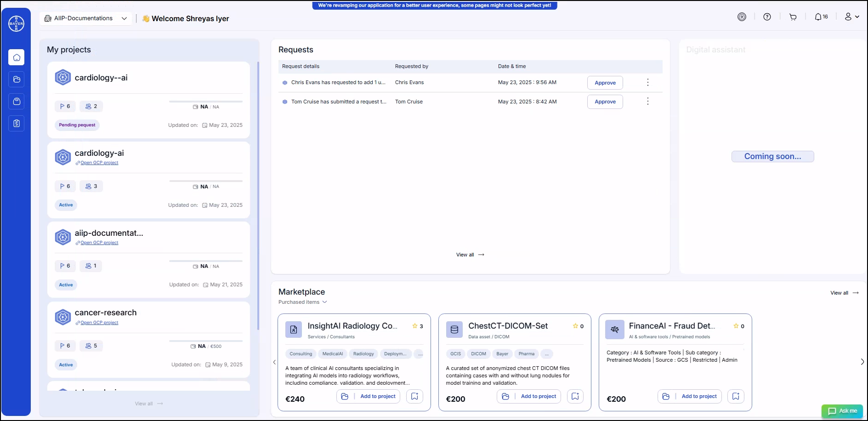Approve the Chris Evans request
Image resolution: width=868 pixels, height=421 pixels.
[605, 83]
